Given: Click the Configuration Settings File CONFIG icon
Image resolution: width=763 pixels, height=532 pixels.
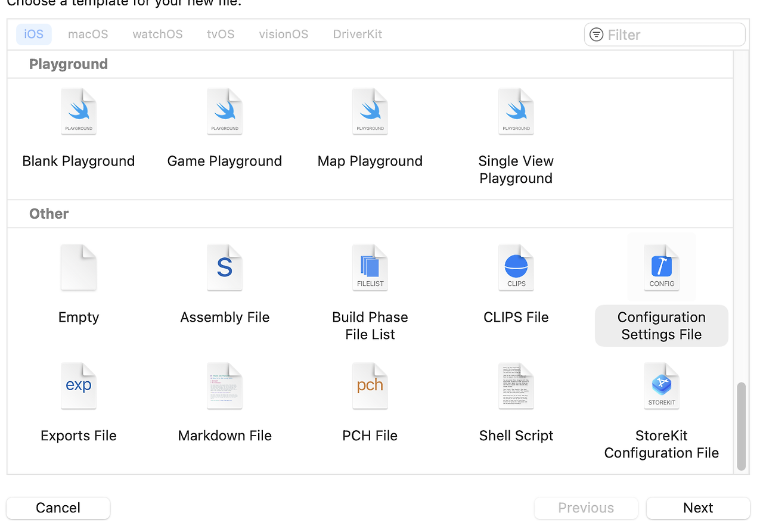Looking at the screenshot, I should 662,267.
